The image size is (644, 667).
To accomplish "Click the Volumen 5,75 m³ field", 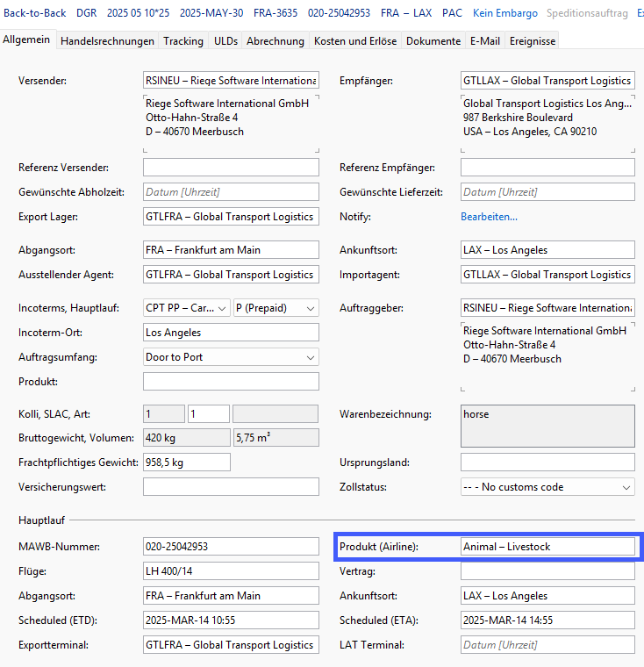I will [x=276, y=438].
